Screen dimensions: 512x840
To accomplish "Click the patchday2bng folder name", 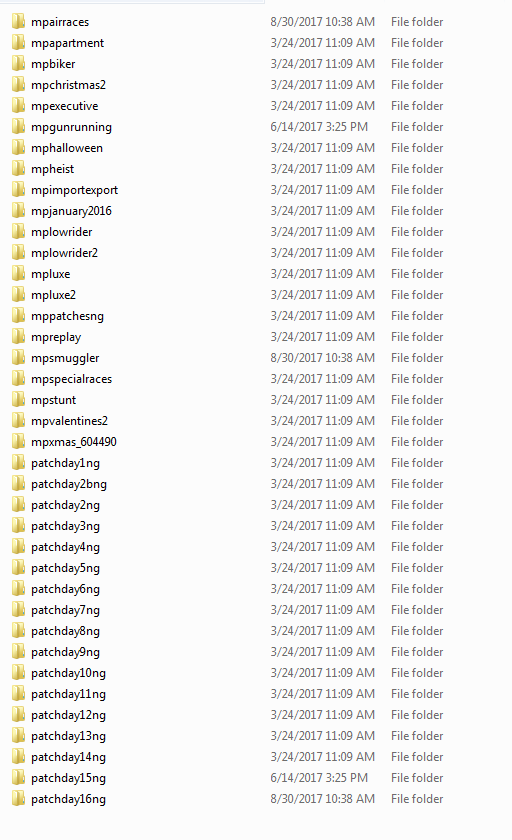I will tap(69, 484).
